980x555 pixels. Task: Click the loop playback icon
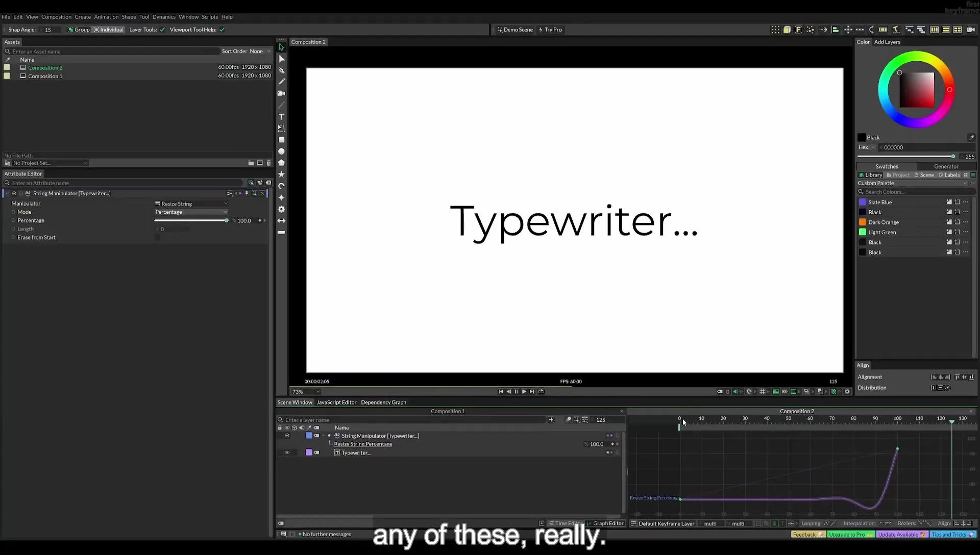(541, 392)
